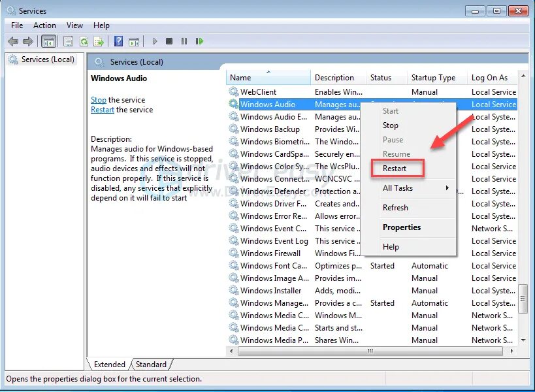535x392 pixels.
Task: Expand All Tasks submenu
Action: point(409,188)
